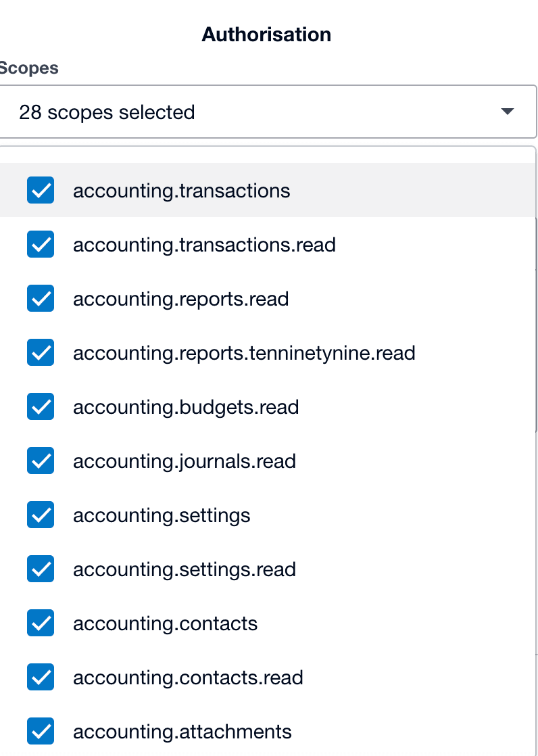Choose the accounting.budgets.read list item
This screenshot has width=538, height=756.
[x=186, y=407]
